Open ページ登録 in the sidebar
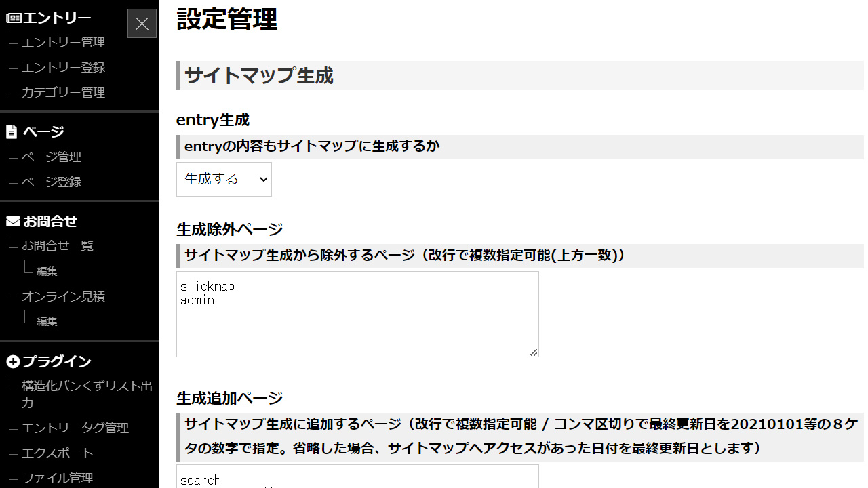Screen dimensions: 868x488 tap(52, 182)
